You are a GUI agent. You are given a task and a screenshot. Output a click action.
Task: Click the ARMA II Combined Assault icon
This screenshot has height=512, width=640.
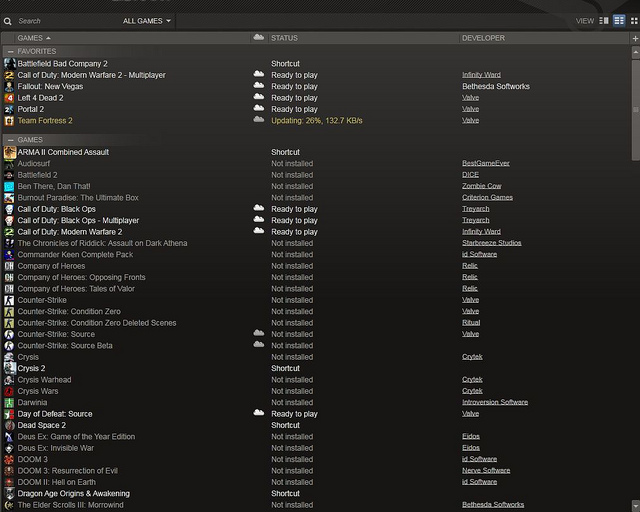pyautogui.click(x=10, y=152)
